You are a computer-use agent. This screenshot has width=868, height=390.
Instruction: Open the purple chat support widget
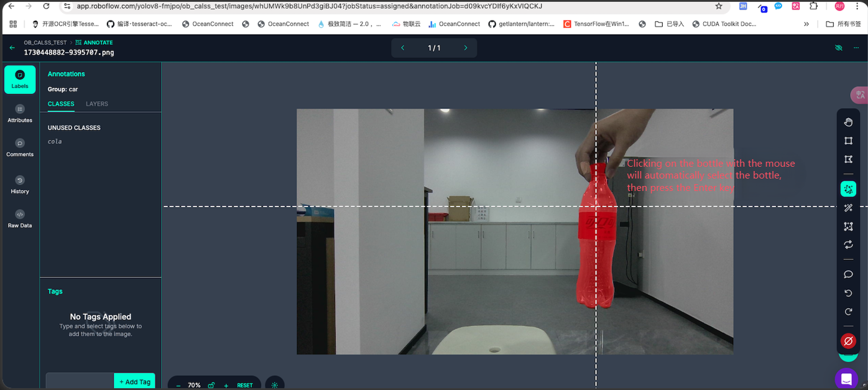coord(846,378)
